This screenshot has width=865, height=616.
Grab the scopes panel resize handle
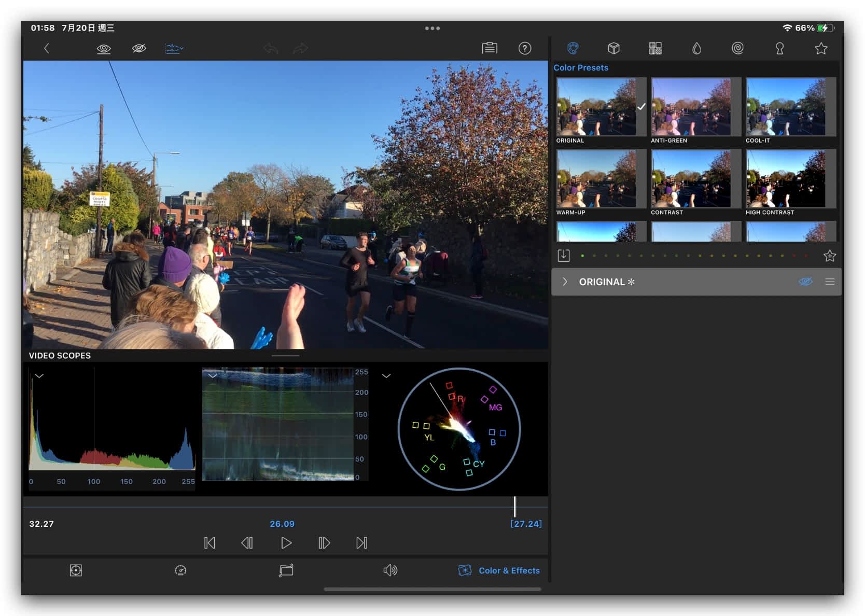[285, 356]
